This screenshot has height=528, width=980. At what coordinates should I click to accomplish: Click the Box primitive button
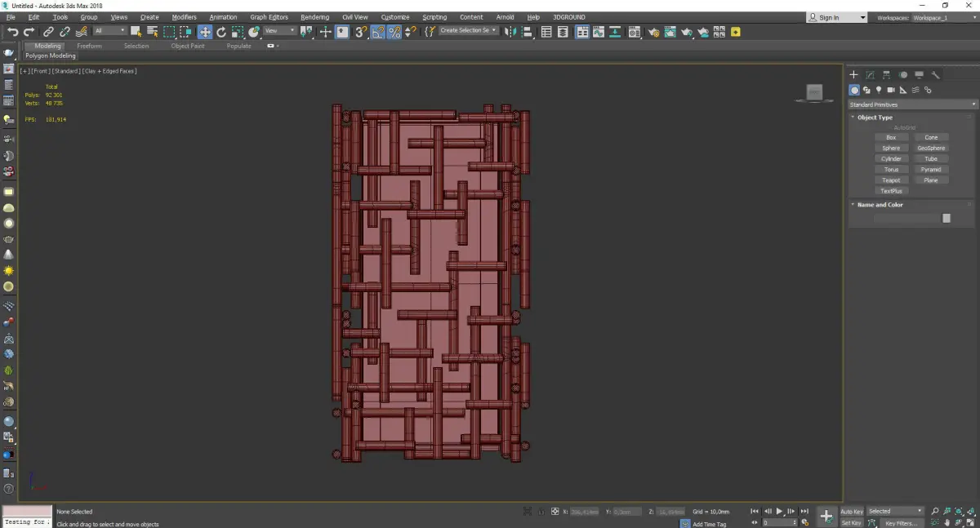[x=891, y=137]
